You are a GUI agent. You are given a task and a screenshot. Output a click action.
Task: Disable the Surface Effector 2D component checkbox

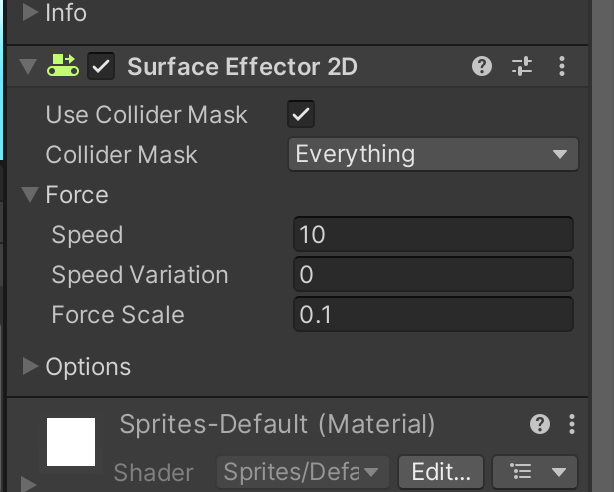tap(101, 67)
